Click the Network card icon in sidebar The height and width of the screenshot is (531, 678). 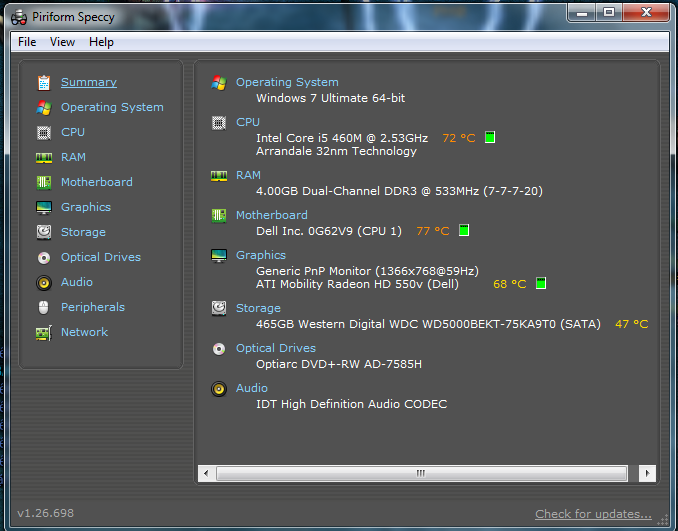44,333
